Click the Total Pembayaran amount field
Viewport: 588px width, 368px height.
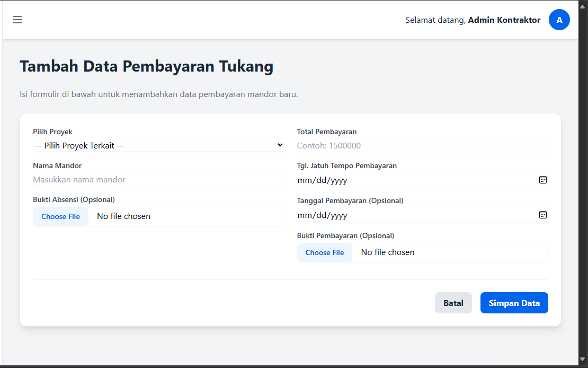point(422,145)
